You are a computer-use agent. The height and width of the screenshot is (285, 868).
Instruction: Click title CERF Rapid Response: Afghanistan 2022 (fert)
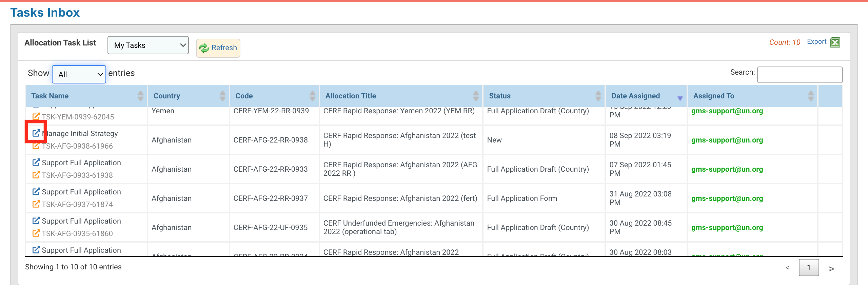click(x=400, y=198)
